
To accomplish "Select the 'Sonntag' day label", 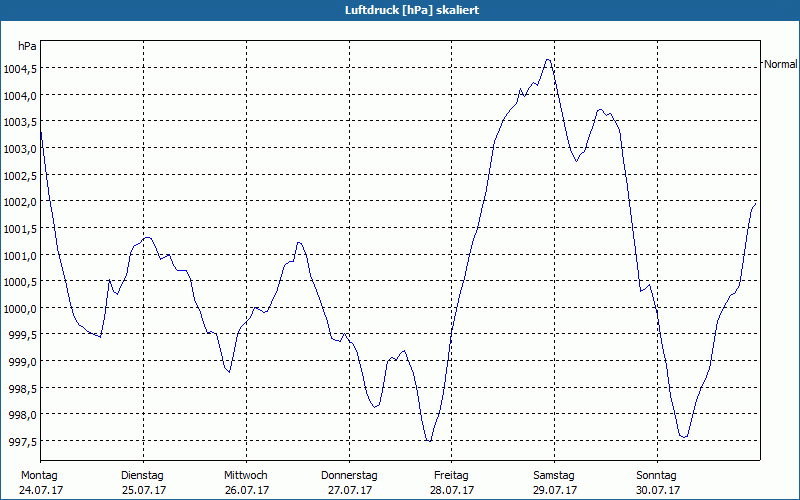I will (x=656, y=476).
